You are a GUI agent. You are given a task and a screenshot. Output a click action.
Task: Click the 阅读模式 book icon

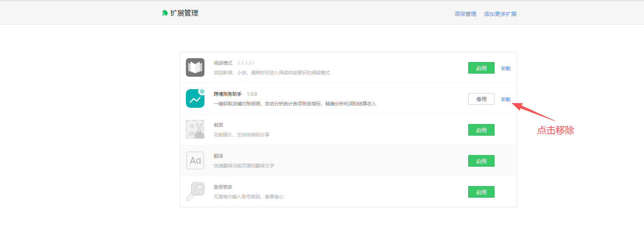pos(195,67)
